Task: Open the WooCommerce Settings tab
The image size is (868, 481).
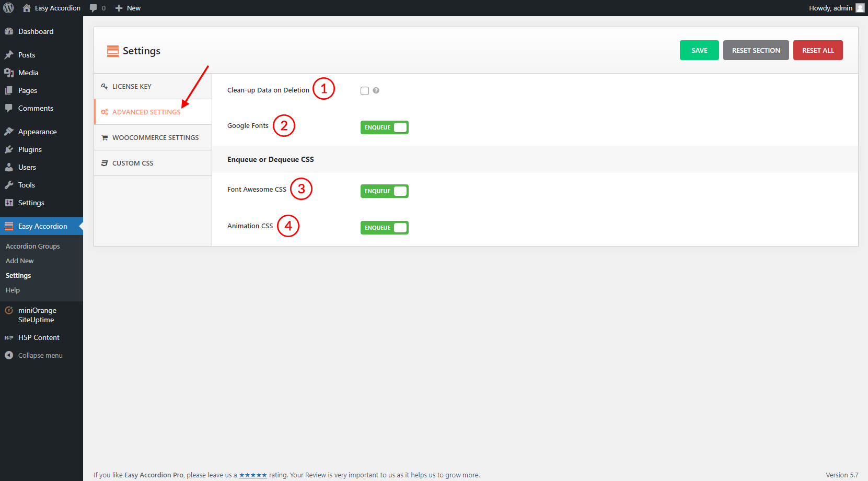Action: click(155, 137)
